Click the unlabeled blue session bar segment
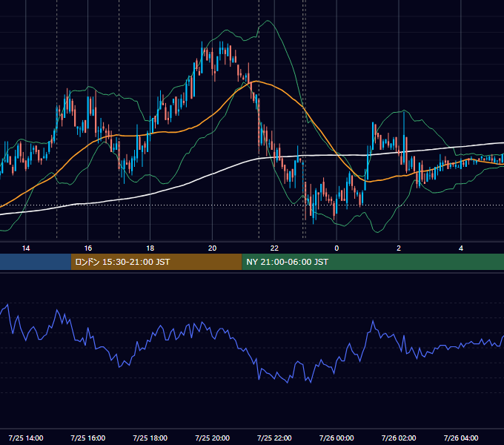The height and width of the screenshot is (445, 504). pos(36,262)
